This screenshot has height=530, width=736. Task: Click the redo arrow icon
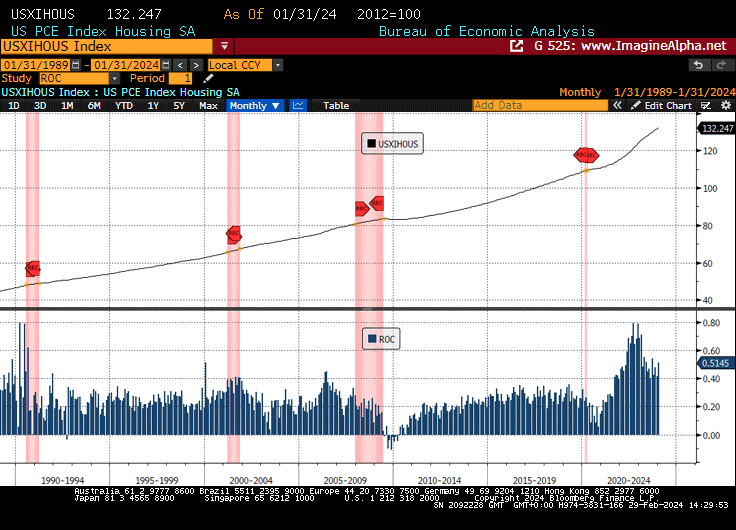point(721,65)
